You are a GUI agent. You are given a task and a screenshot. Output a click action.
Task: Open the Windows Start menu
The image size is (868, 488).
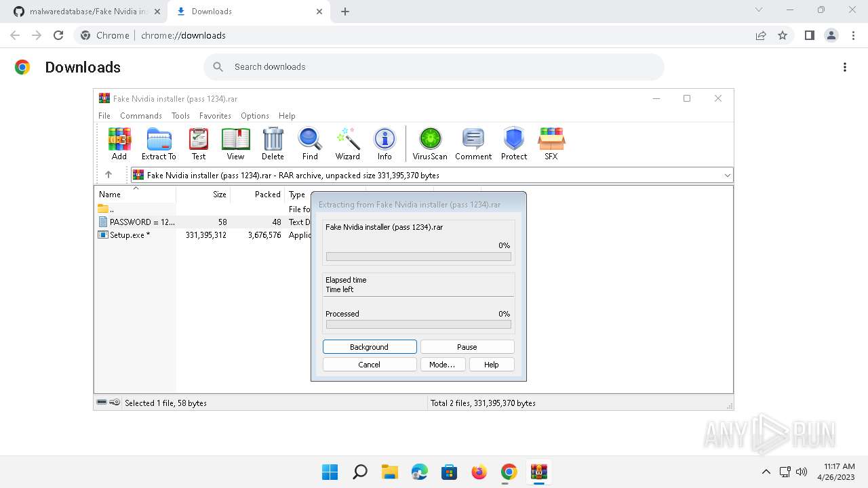click(x=330, y=472)
